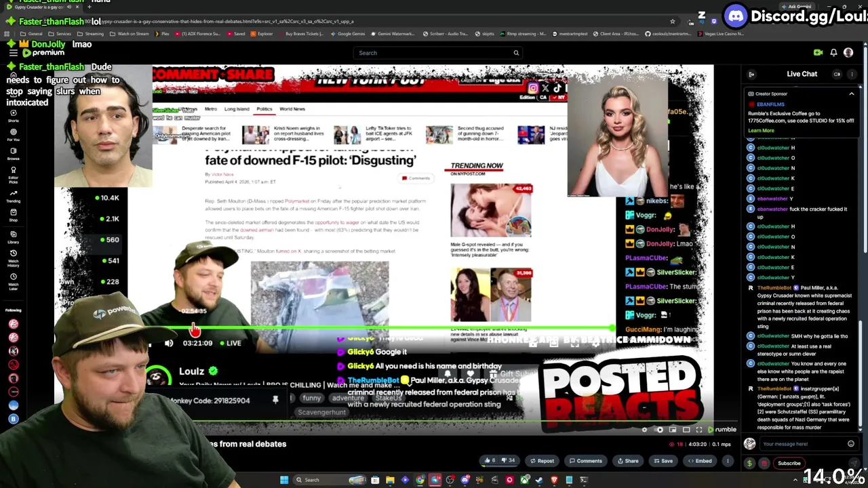Screen dimensions: 868x488
Task: Open Shop in the sidebar
Action: point(13,215)
